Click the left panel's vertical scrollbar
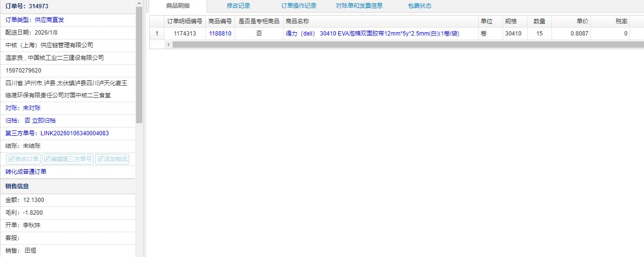644x257 pixels. click(x=139, y=63)
